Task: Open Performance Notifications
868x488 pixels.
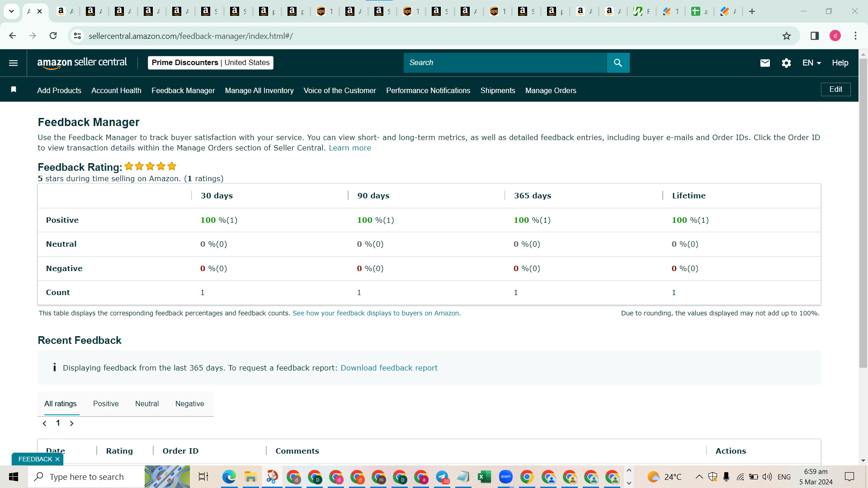Action: (428, 90)
